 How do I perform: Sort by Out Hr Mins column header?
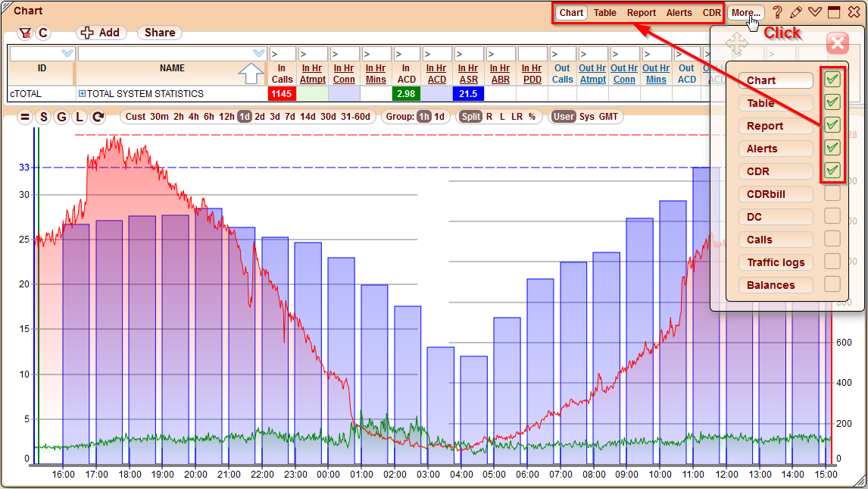[656, 74]
